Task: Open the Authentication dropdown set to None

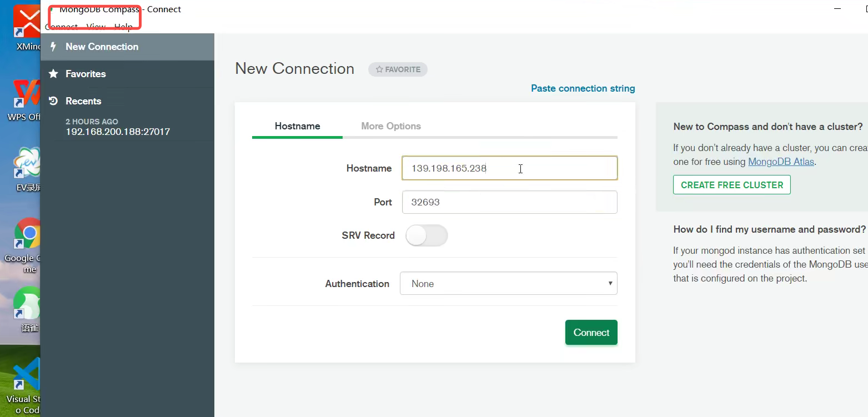Action: point(509,283)
